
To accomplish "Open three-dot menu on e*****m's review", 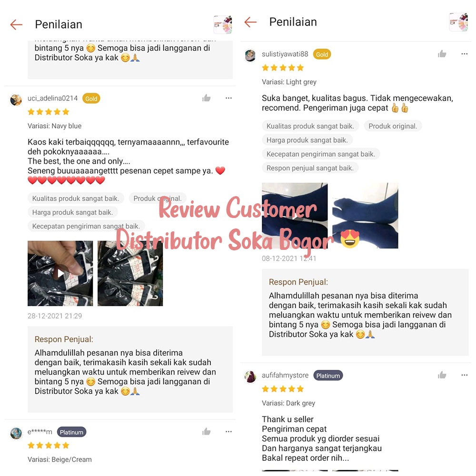I will 228,431.
